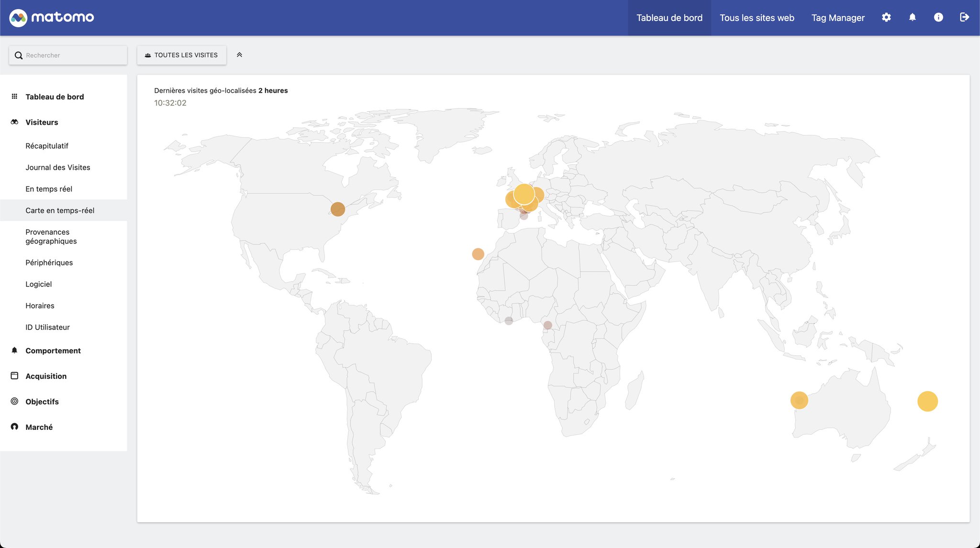Select the Tableau de bord grid icon
This screenshot has width=980, height=548.
(x=13, y=96)
